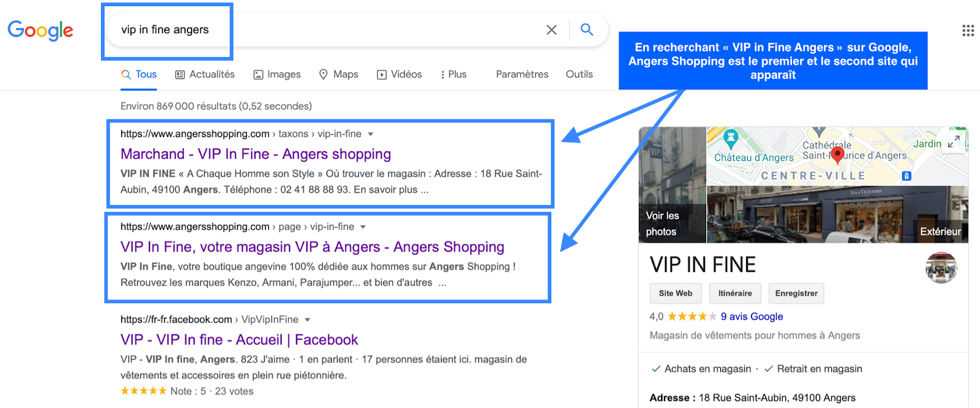This screenshot has width=980, height=408.
Task: Click the VIP IN FINE panel title
Action: pyautogui.click(x=703, y=265)
